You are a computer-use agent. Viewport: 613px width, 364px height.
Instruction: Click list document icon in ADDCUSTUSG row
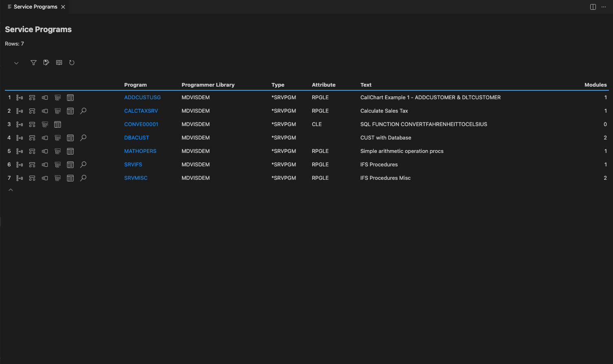pos(70,98)
